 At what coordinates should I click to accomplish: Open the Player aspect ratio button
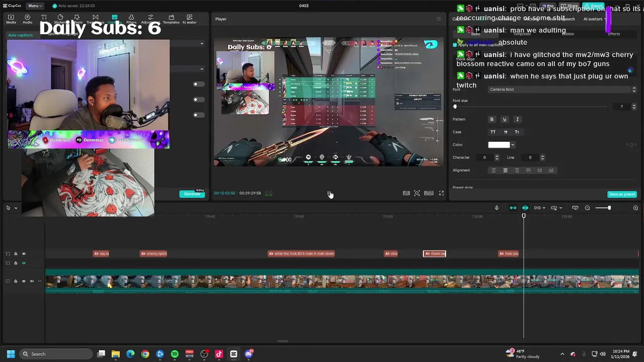click(x=429, y=193)
